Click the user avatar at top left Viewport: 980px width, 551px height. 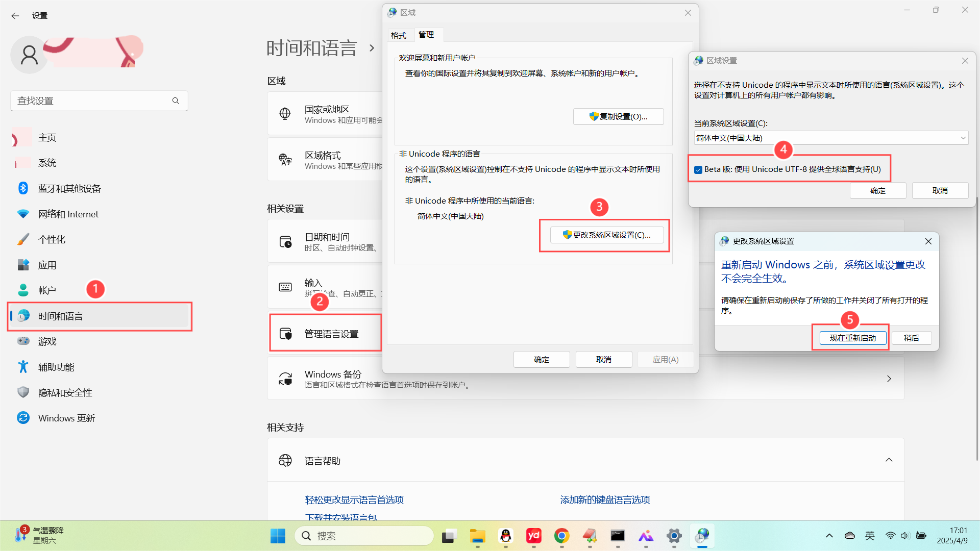(x=29, y=55)
